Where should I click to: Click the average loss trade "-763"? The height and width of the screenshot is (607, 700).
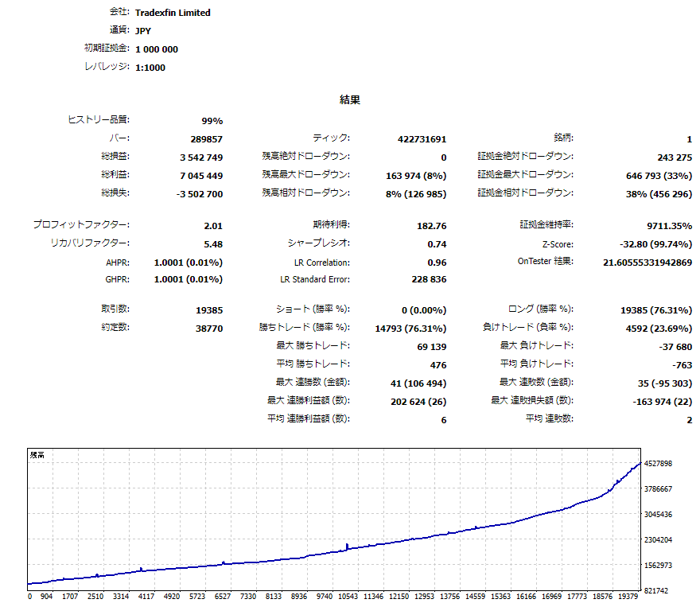pyautogui.click(x=682, y=365)
